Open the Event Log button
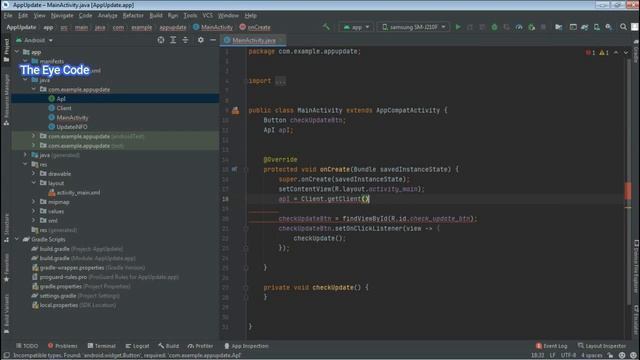The width and height of the screenshot is (640, 360). [x=551, y=346]
